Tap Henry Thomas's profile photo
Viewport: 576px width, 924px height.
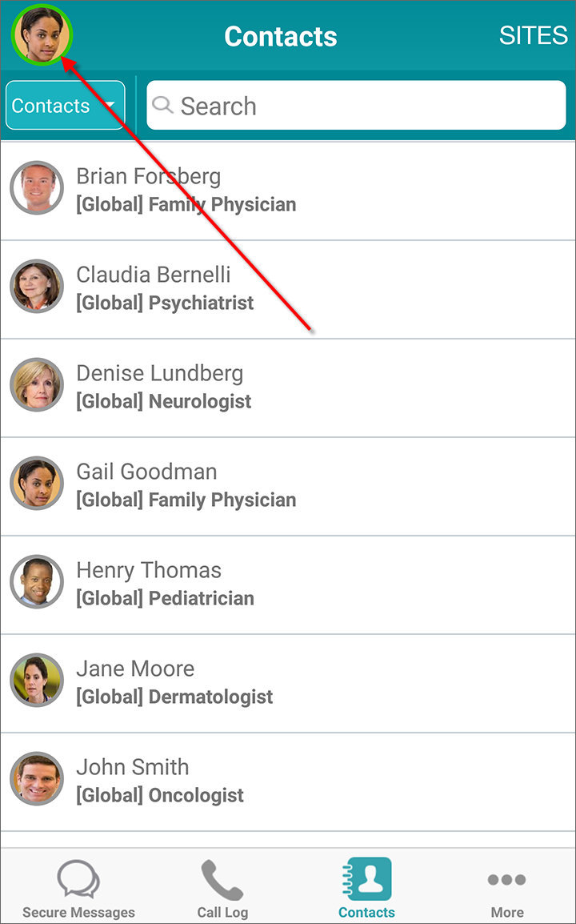click(x=37, y=582)
